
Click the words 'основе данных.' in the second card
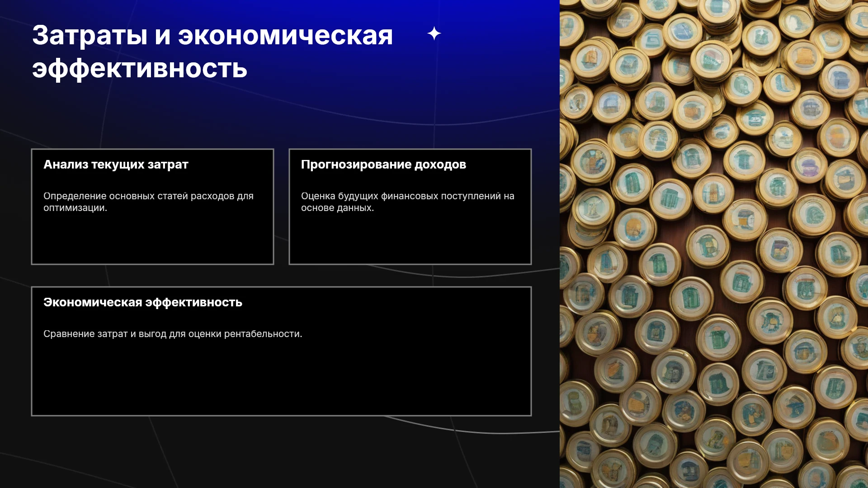[x=337, y=208]
